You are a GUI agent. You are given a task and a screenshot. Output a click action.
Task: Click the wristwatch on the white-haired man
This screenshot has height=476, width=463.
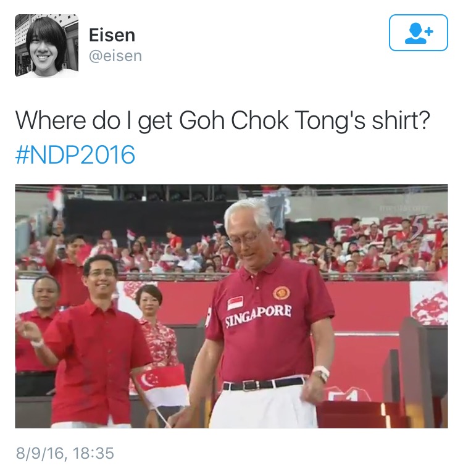pos(322,374)
